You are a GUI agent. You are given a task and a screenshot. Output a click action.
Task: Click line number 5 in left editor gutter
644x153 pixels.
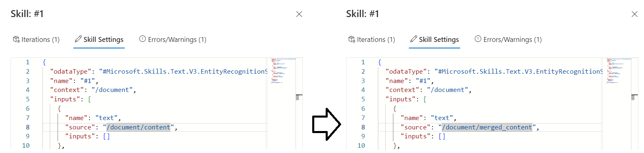[x=28, y=99]
